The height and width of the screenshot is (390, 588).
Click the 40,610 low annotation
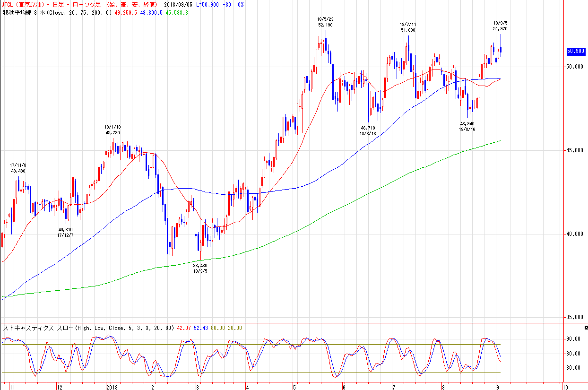(65, 229)
